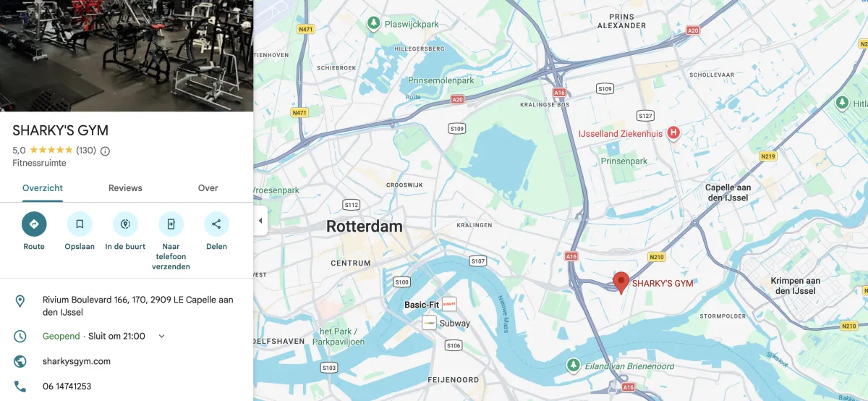Image resolution: width=868 pixels, height=401 pixels.
Task: Click the rating info icon next to (130)
Action: pyautogui.click(x=105, y=151)
